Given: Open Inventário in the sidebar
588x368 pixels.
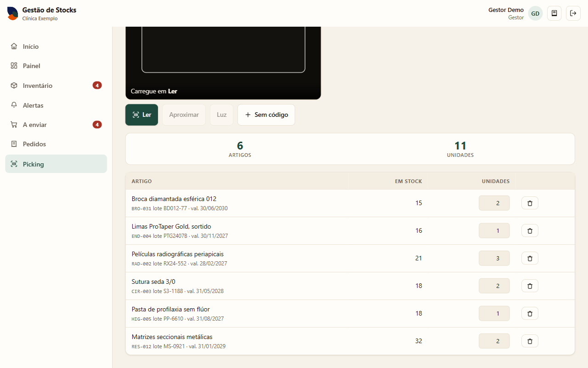Looking at the screenshot, I should click(56, 86).
